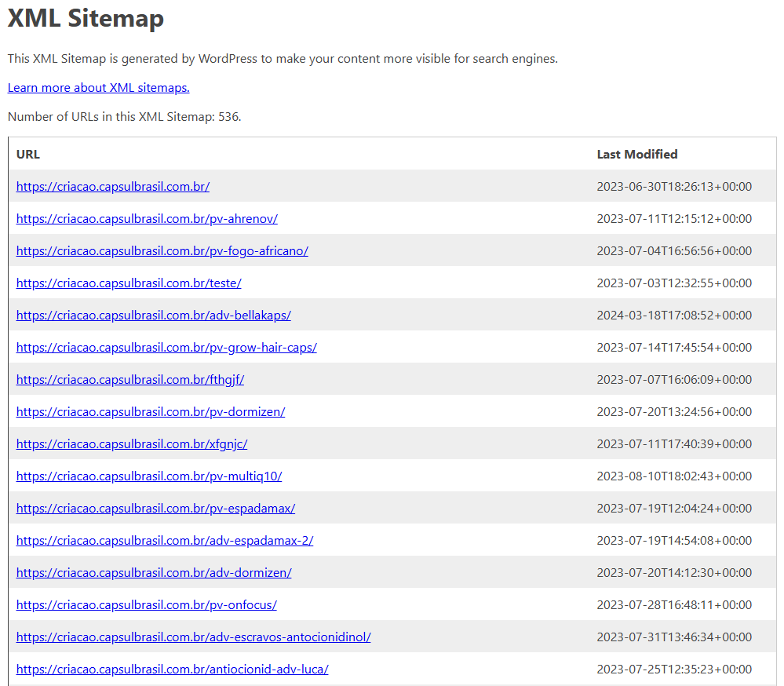This screenshot has height=686, width=784.
Task: Follow the /fthgjf/ URL link
Action: tap(130, 380)
